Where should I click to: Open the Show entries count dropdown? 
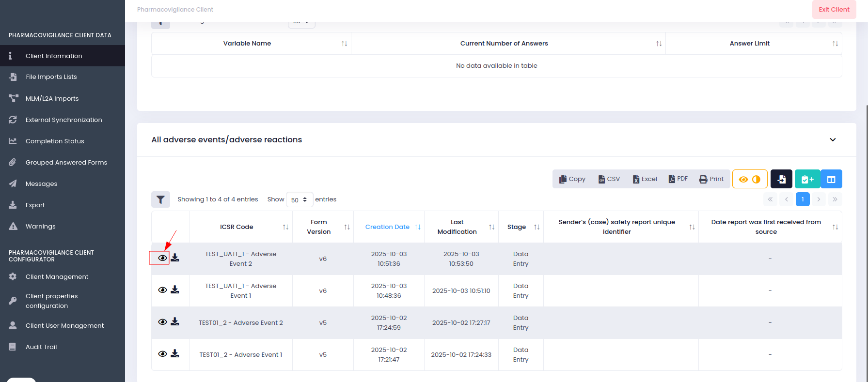[299, 199]
